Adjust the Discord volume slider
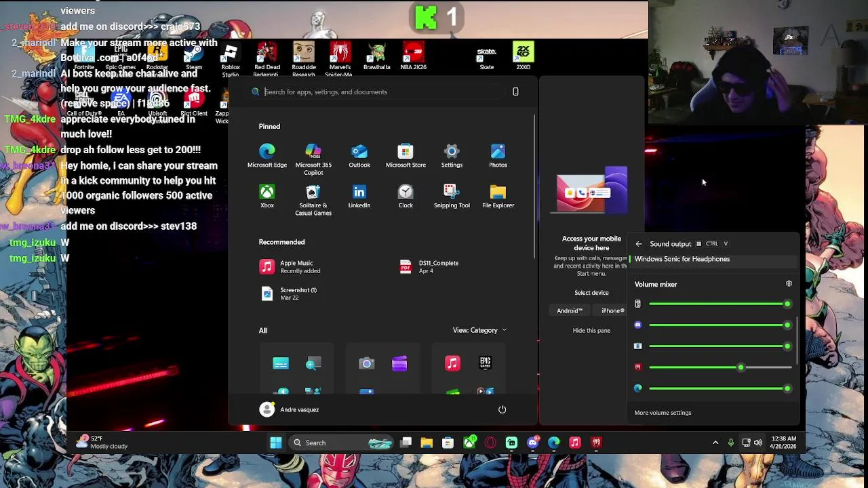The height and width of the screenshot is (488, 868). click(720, 325)
